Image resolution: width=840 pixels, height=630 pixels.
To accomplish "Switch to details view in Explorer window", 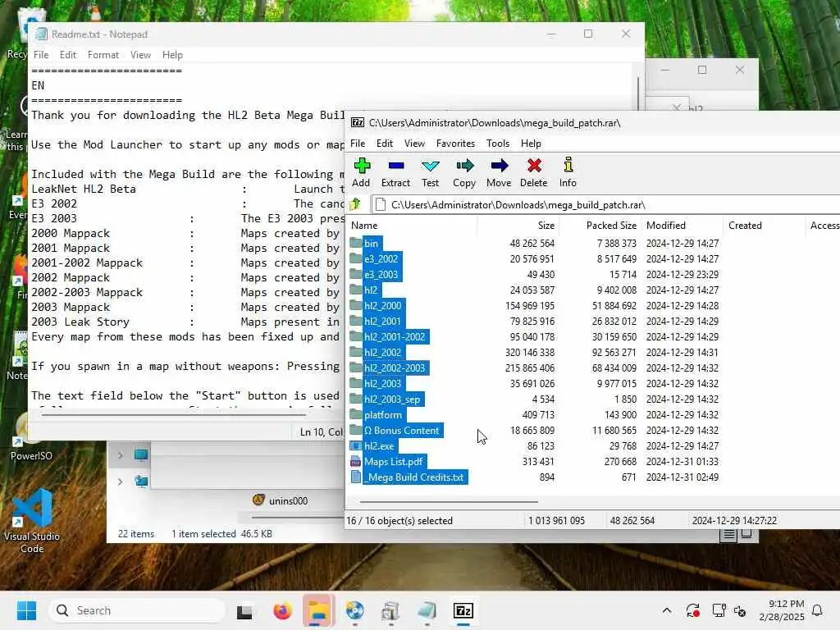I will [x=729, y=534].
